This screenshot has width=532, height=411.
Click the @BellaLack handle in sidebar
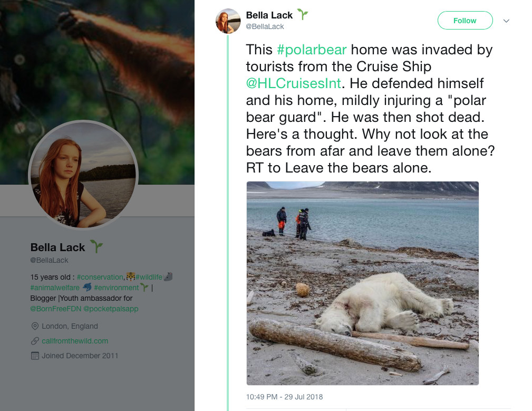(x=49, y=260)
